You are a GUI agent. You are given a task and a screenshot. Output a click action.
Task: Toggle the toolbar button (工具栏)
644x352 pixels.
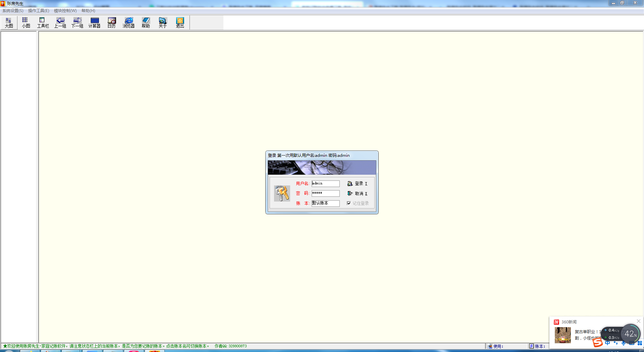tap(43, 23)
